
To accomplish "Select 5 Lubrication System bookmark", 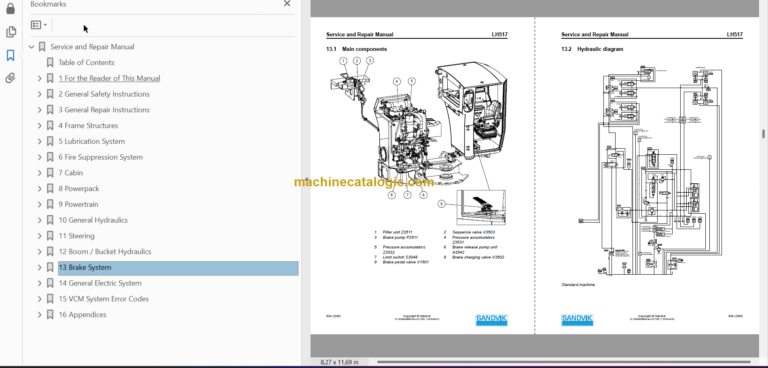I will 92,141.
